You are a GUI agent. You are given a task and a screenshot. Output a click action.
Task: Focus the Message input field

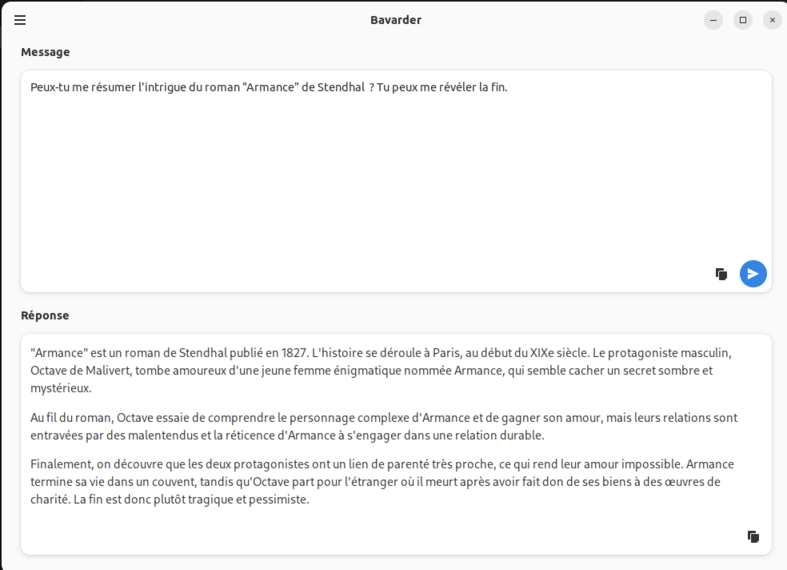[x=396, y=181]
